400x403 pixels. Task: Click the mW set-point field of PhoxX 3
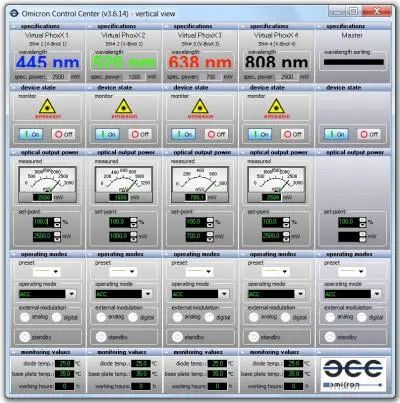click(x=196, y=236)
